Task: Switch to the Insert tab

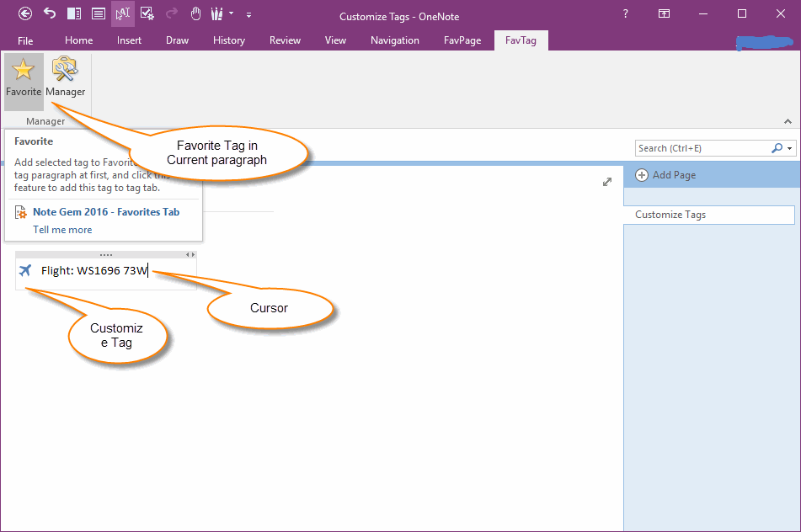Action: point(129,40)
